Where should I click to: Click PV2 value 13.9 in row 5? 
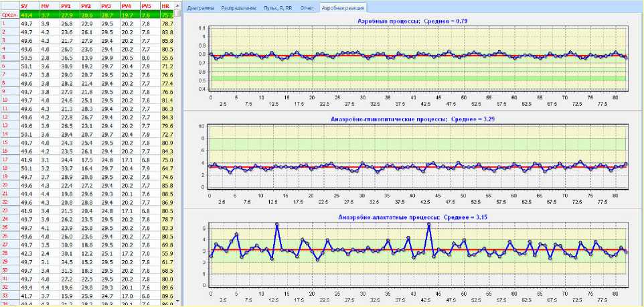[x=90, y=58]
